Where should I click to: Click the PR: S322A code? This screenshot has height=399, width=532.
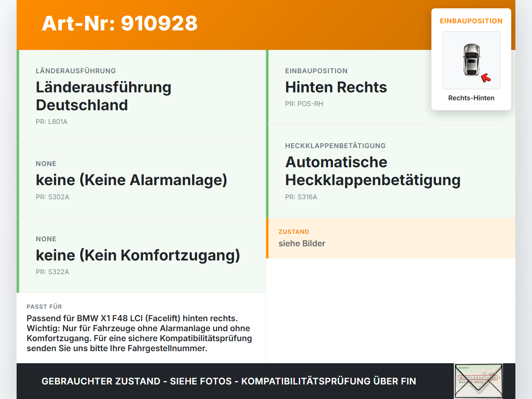click(52, 272)
